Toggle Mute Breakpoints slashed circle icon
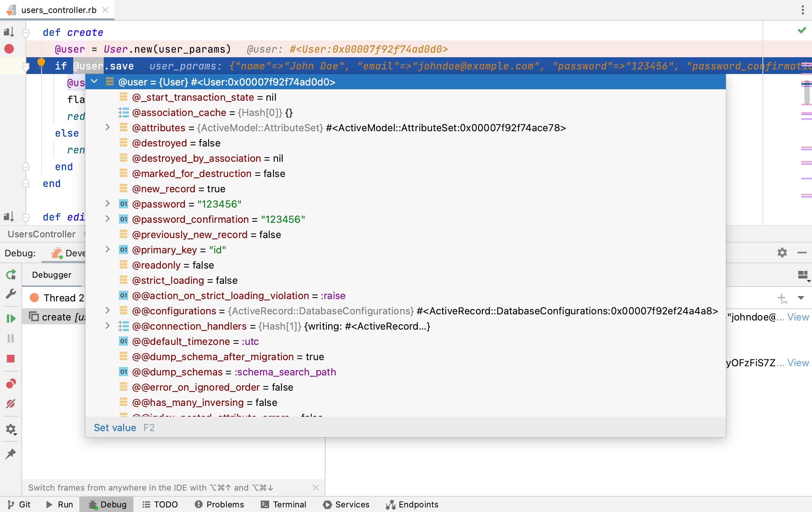The height and width of the screenshot is (512, 812). click(11, 404)
